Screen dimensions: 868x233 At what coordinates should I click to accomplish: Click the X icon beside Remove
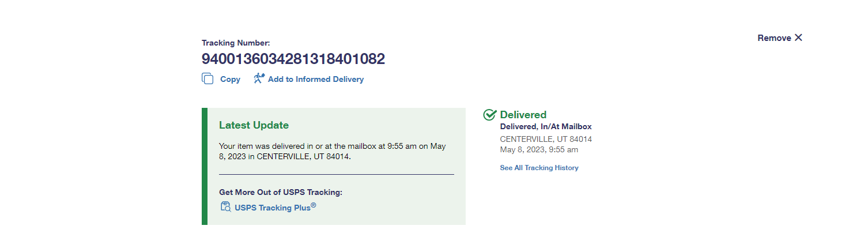(x=798, y=37)
